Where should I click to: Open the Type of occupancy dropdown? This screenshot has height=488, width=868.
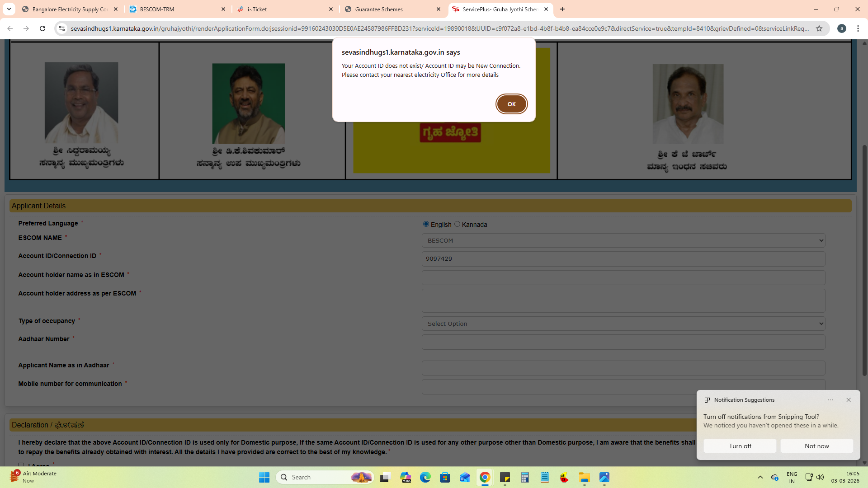pyautogui.click(x=623, y=324)
